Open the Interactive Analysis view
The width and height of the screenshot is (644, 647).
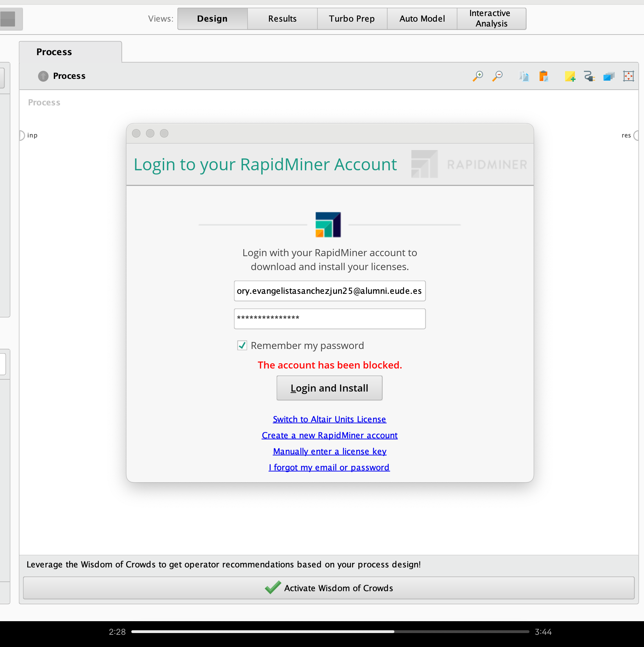tap(491, 19)
